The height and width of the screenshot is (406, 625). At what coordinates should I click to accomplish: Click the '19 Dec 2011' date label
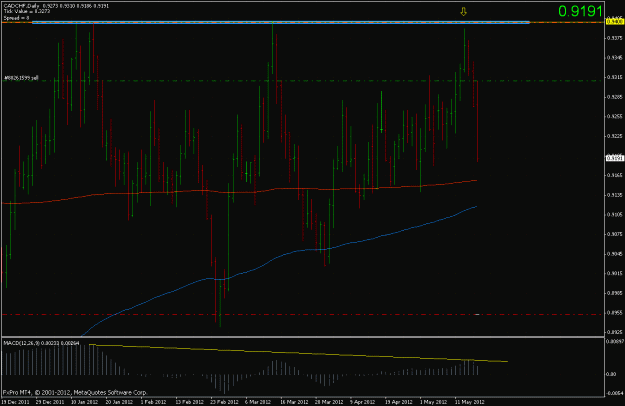pyautogui.click(x=15, y=402)
